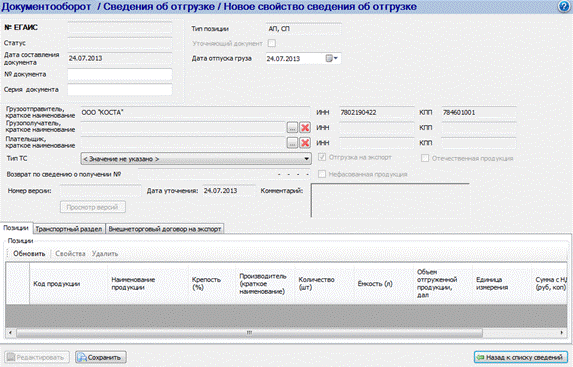Click the Плательщик name field
573x367 pixels.
tap(182, 143)
